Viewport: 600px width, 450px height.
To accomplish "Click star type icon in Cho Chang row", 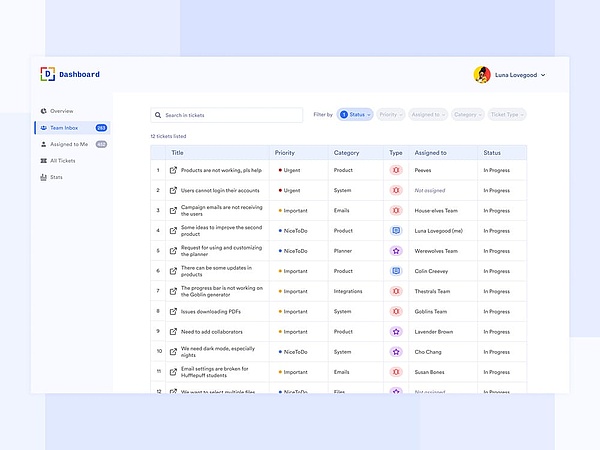I will 396,351.
